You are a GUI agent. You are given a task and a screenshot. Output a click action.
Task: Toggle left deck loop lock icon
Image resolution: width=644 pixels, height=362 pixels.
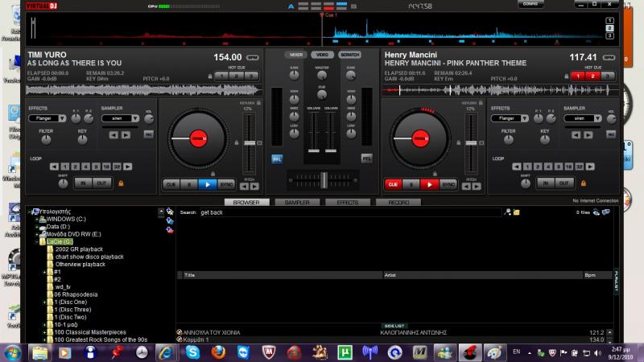pyautogui.click(x=122, y=183)
